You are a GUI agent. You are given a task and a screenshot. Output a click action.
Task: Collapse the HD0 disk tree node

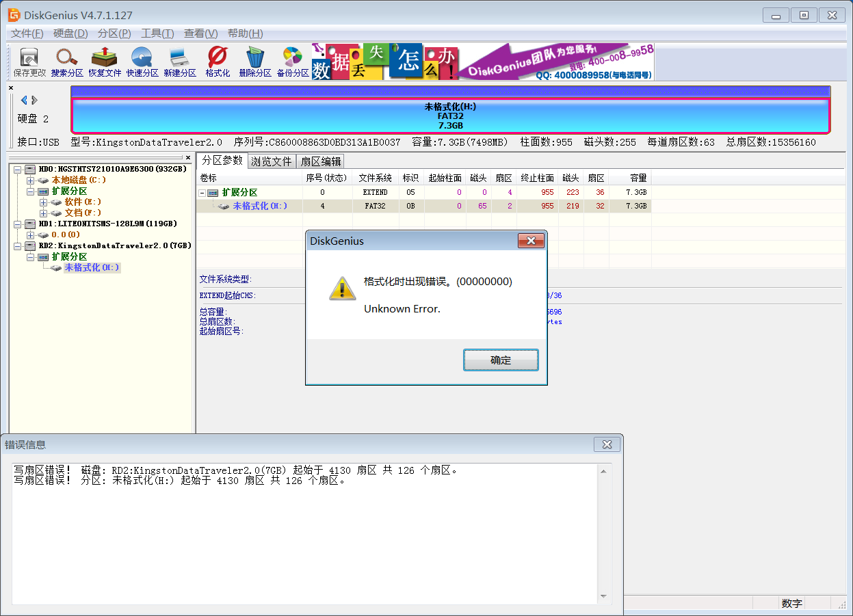pyautogui.click(x=17, y=169)
